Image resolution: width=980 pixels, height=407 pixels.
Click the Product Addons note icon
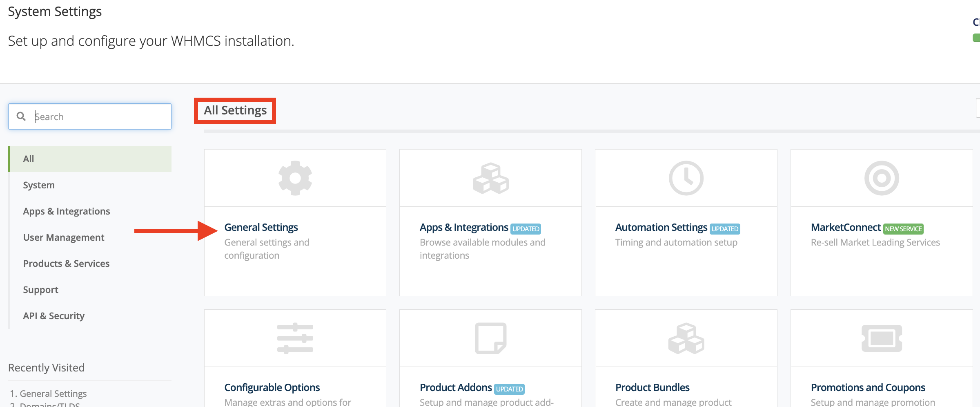pos(490,338)
